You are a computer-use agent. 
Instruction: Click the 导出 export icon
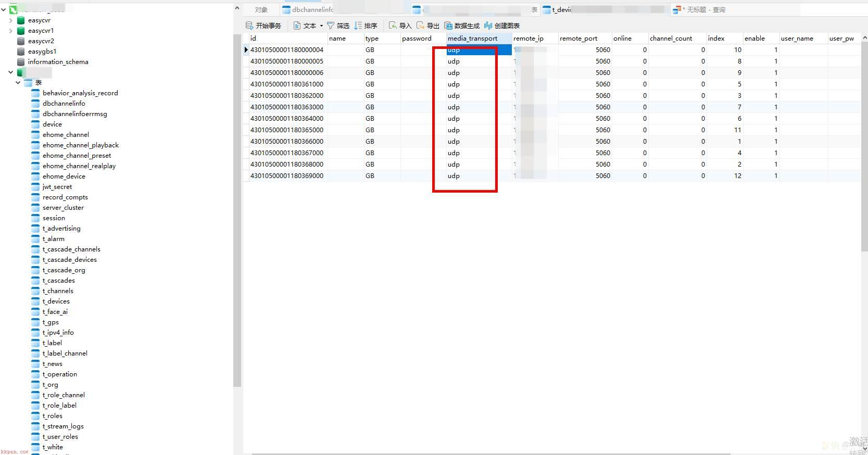coord(420,26)
